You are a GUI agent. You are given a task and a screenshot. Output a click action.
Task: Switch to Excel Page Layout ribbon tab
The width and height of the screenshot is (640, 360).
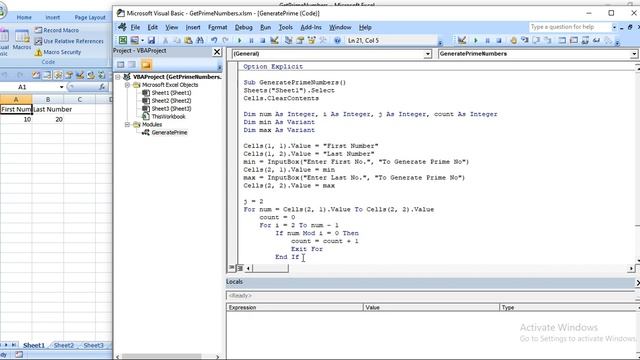click(x=90, y=18)
